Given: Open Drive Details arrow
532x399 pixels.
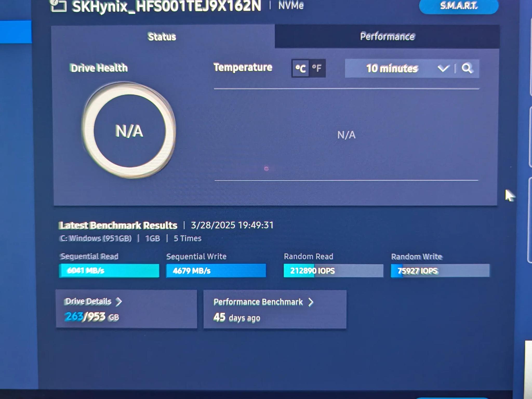Looking at the screenshot, I should pyautogui.click(x=119, y=302).
